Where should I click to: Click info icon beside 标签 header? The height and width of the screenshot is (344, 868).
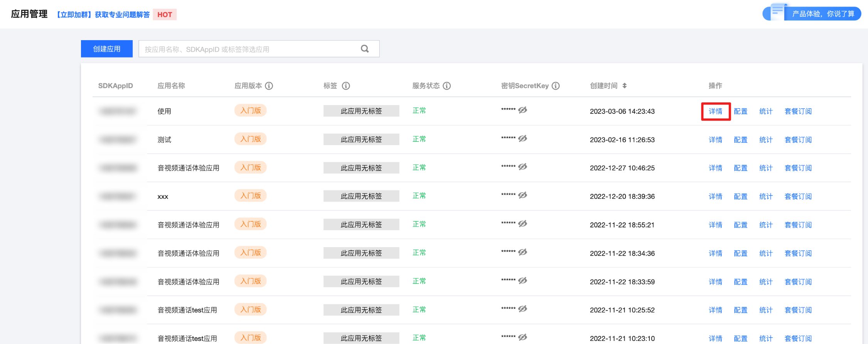click(346, 86)
